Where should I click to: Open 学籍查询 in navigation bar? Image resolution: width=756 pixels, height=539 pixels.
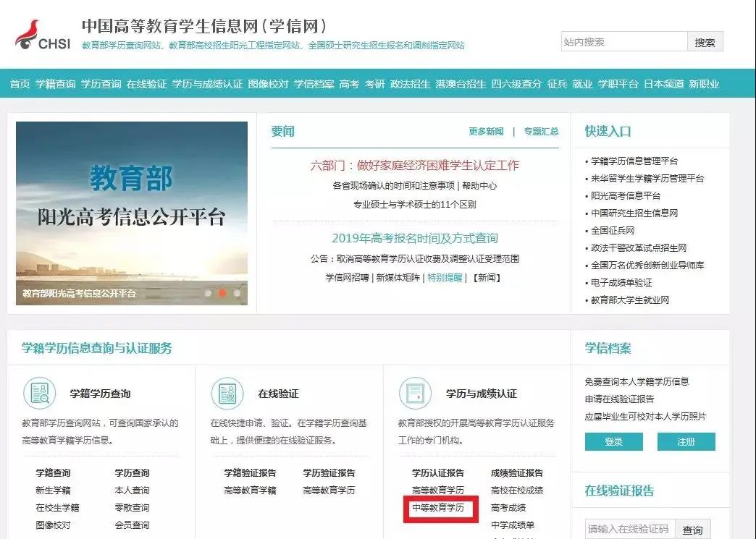56,84
